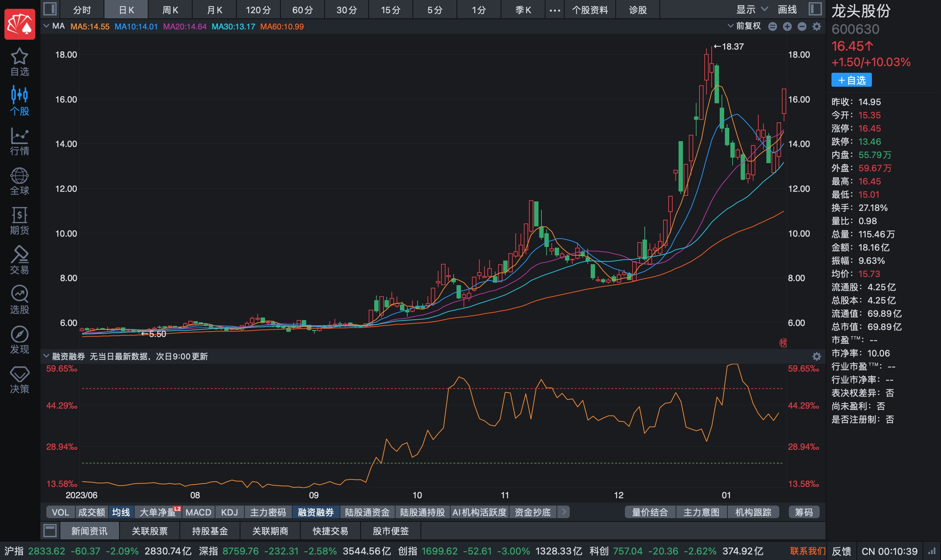Switch to the MACD indicator tab
This screenshot has width=941, height=560.
tap(198, 512)
